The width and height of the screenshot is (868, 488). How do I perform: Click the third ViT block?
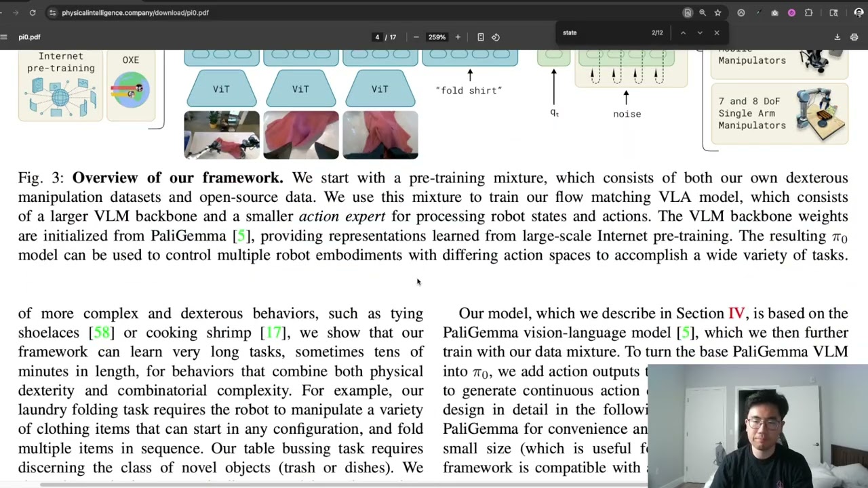coord(380,89)
